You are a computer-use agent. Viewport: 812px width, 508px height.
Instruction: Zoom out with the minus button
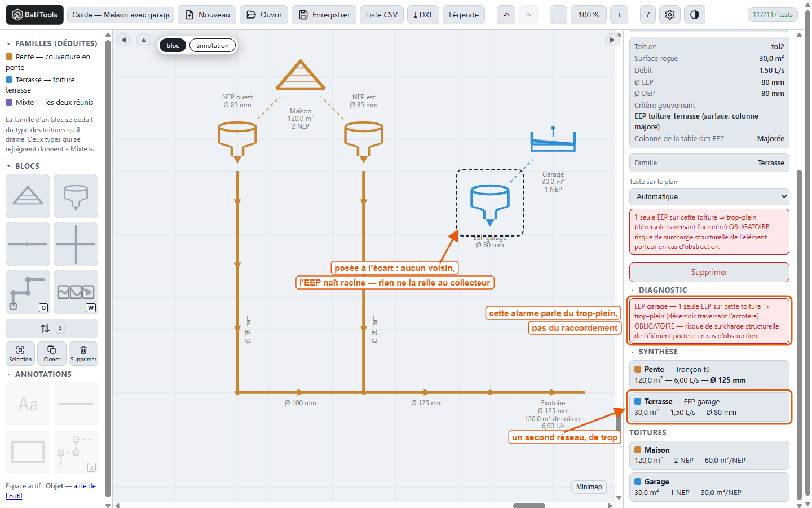(558, 15)
